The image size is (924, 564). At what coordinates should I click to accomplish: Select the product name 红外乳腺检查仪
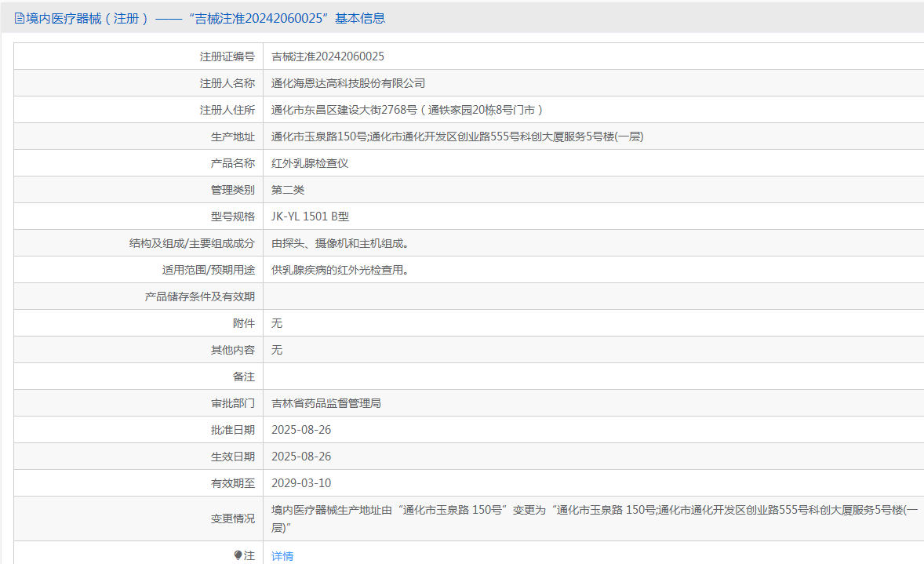(310, 163)
